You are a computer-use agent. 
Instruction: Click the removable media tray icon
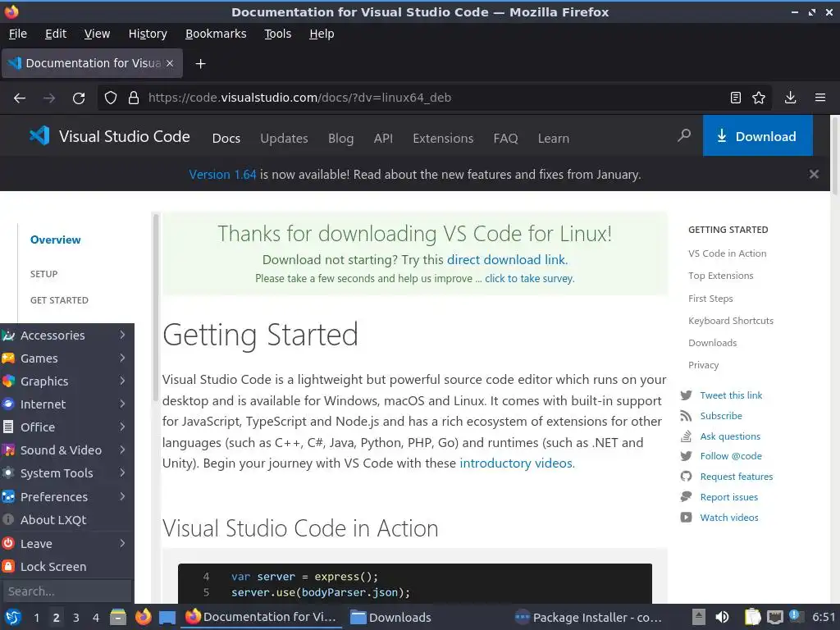(x=698, y=617)
